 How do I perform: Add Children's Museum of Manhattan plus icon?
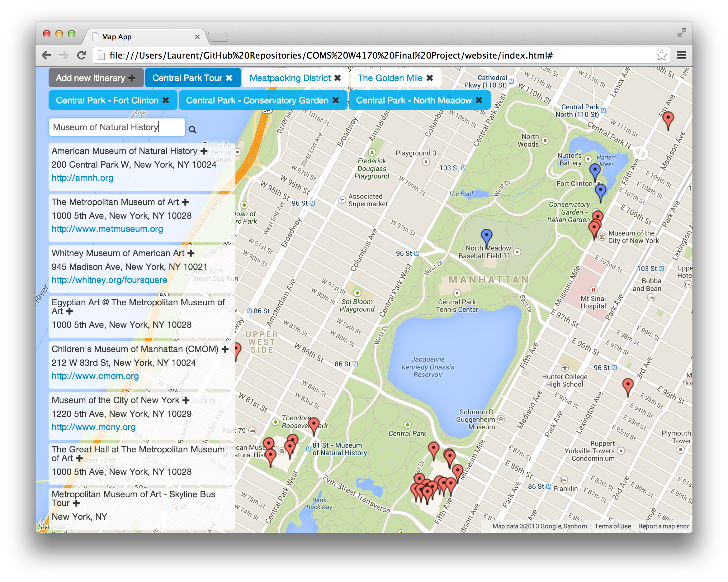pos(225,349)
